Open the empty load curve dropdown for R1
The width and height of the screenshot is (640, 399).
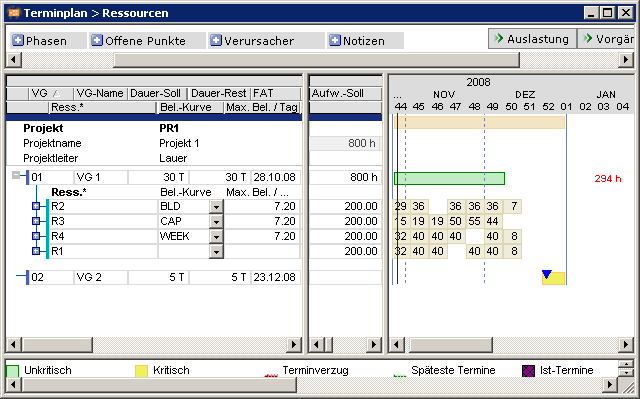tap(216, 251)
